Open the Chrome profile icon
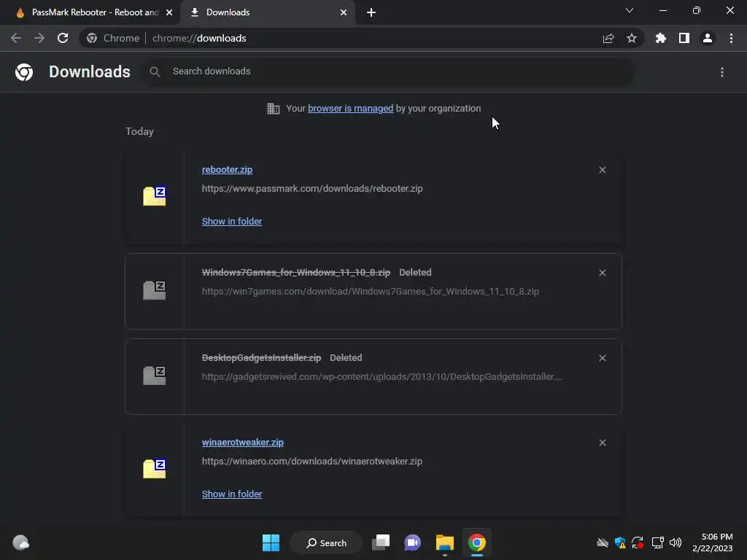The width and height of the screenshot is (747, 560). tap(708, 38)
